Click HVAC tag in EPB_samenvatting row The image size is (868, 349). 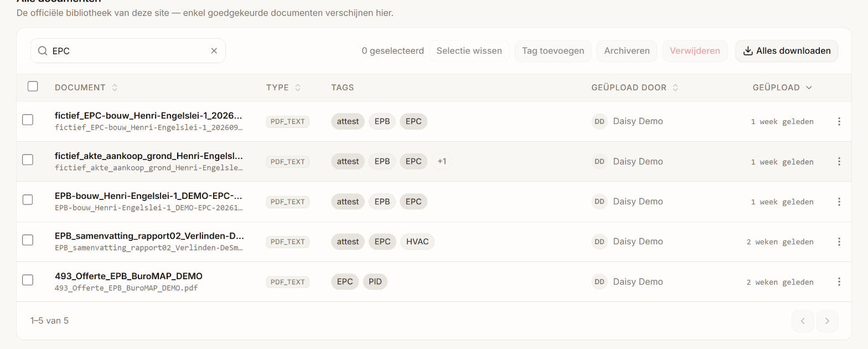(x=417, y=242)
